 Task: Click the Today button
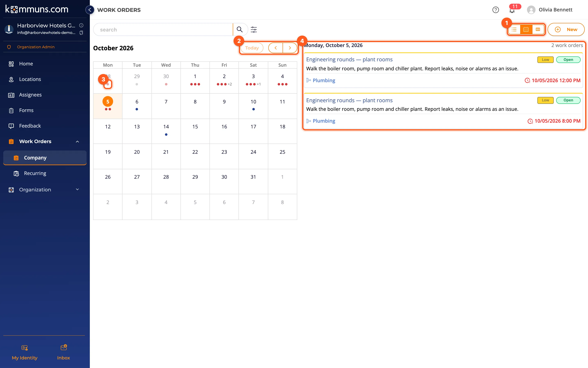(252, 48)
